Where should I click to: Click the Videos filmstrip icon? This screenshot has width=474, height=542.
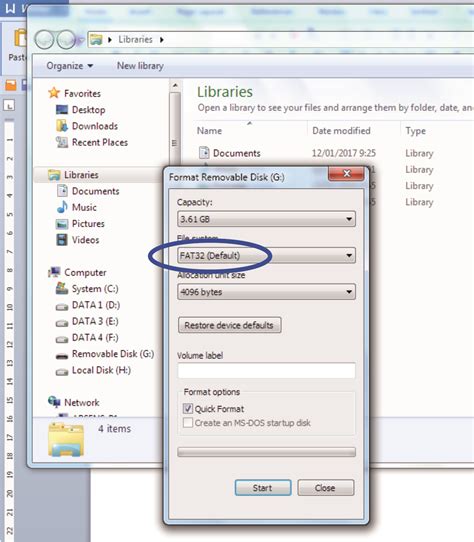(x=62, y=240)
